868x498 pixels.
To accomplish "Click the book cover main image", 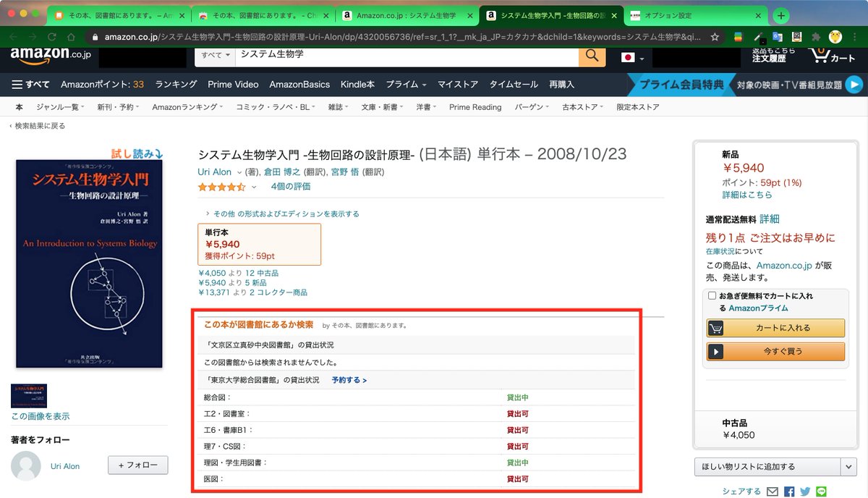I will 90,263.
